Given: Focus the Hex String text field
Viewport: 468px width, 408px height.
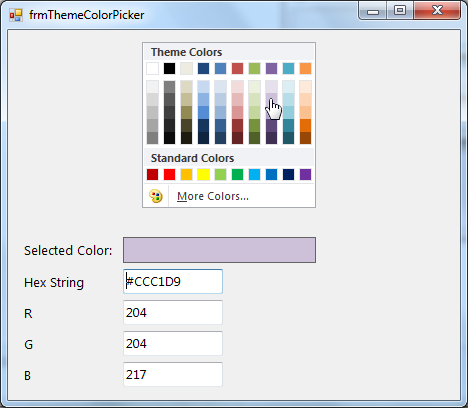Looking at the screenshot, I should [x=173, y=282].
